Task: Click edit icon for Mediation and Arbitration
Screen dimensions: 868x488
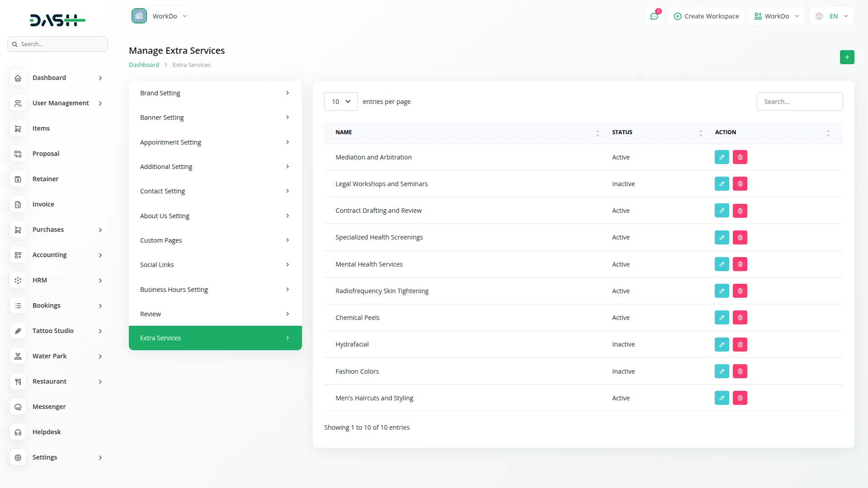Action: click(x=722, y=157)
